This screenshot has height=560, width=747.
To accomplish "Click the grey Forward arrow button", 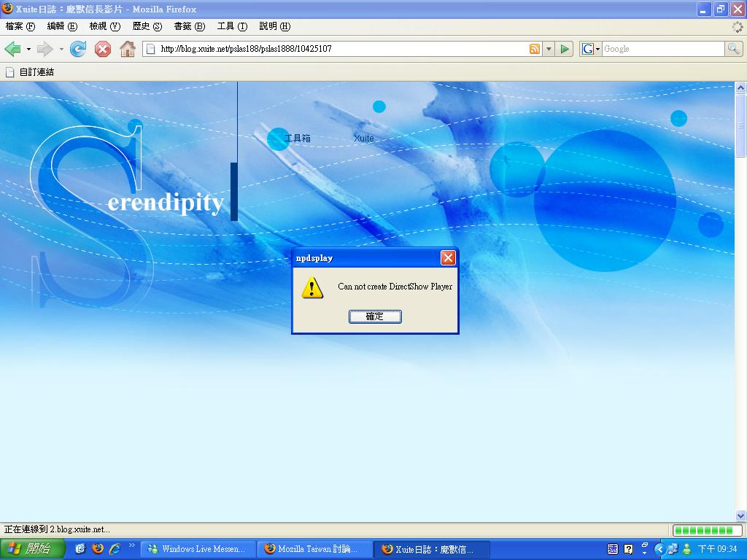I will pos(44,49).
